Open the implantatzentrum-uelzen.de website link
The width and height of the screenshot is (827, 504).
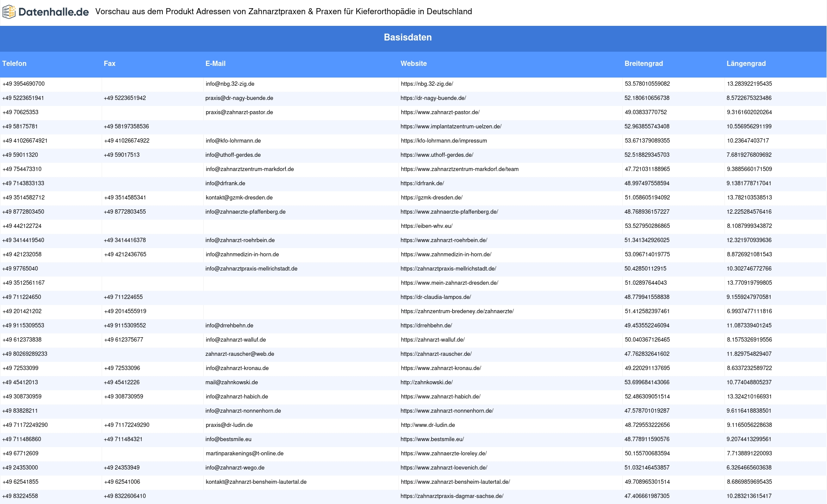click(451, 127)
